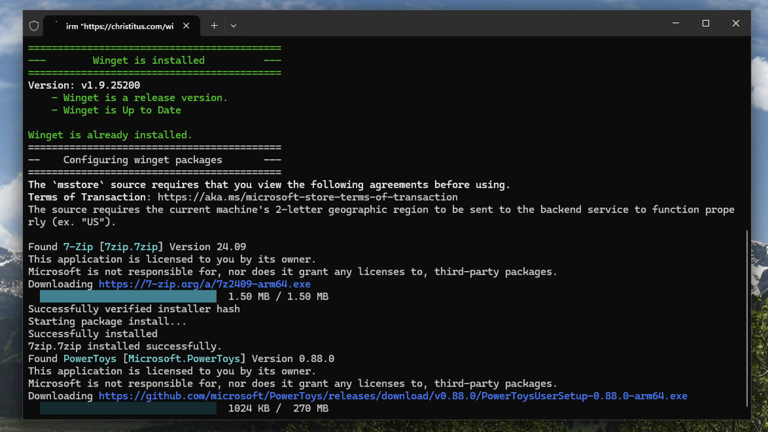This screenshot has width=768, height=432.
Task: Click the administrator shield icon in title bar
Action: tap(35, 25)
